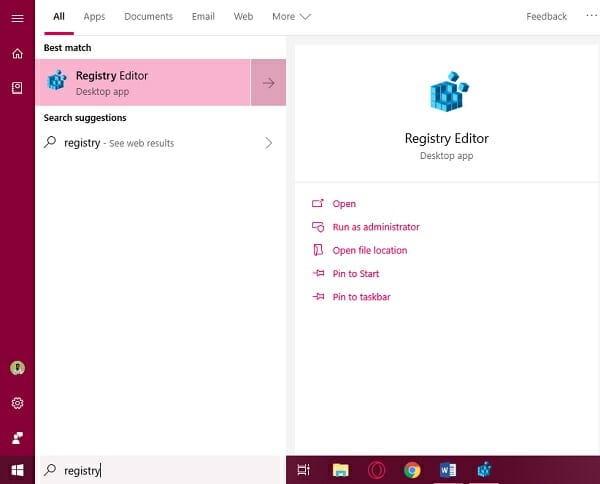Click the Feedback link
Viewport: 600px width, 484px height.
pyautogui.click(x=546, y=16)
